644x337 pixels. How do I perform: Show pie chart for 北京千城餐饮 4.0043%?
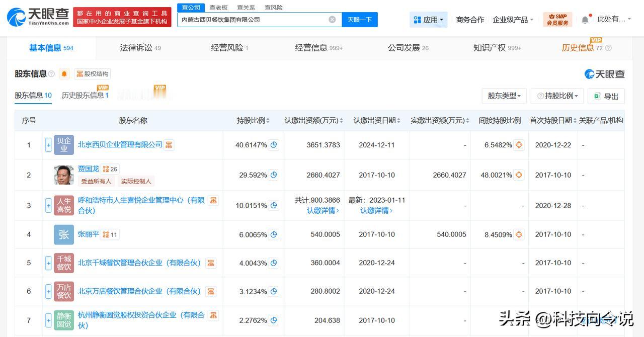click(x=274, y=263)
